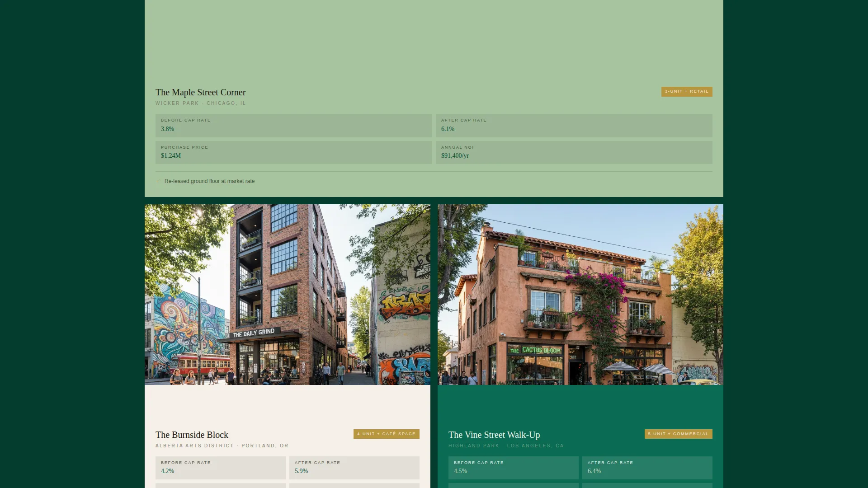The image size is (868, 488).
Task: Open The Maple Street Corner listing title
Action: pos(200,92)
